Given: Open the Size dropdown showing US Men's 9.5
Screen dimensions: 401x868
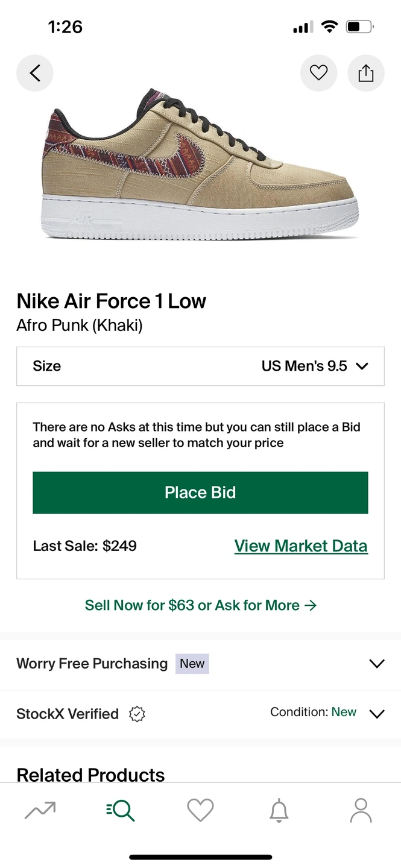Looking at the screenshot, I should pos(200,366).
